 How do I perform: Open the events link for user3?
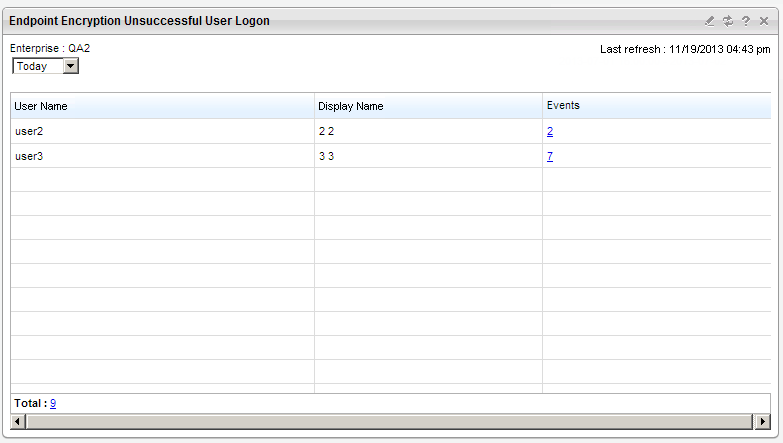[550, 156]
